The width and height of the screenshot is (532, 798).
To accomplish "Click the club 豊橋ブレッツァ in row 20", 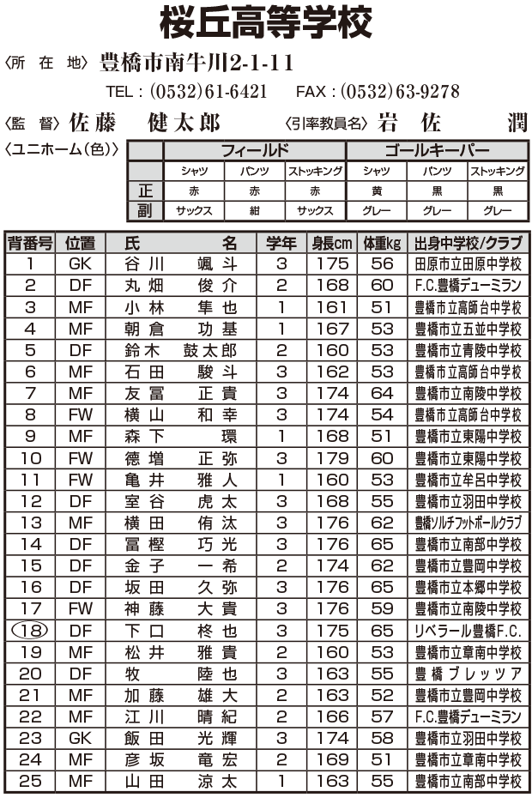I will pos(468,674).
